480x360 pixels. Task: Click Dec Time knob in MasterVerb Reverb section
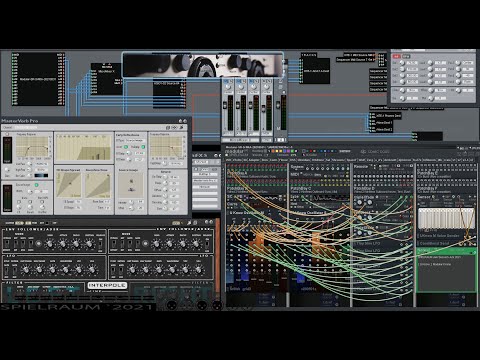coord(165,177)
